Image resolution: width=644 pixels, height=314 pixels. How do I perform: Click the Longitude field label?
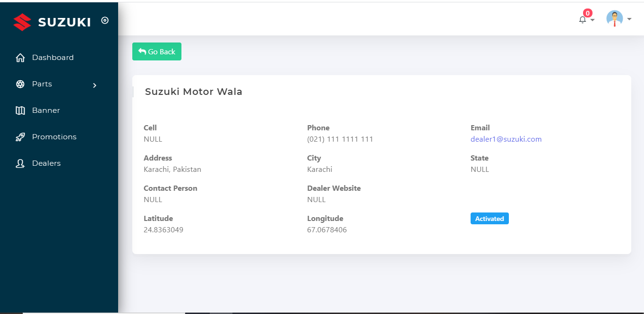[325, 219]
